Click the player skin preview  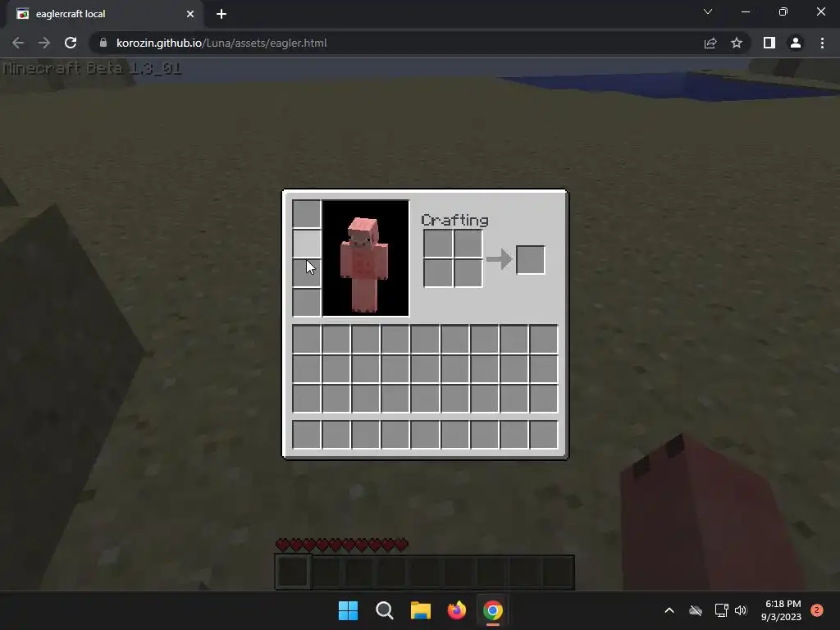[x=366, y=258]
